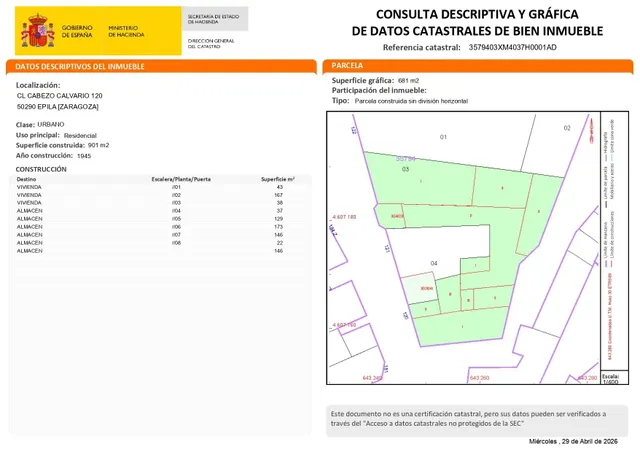This screenshot has width=640, height=452.
Task: Select address 'CL CABEZO CALVARIO 120'
Action: click(x=60, y=96)
